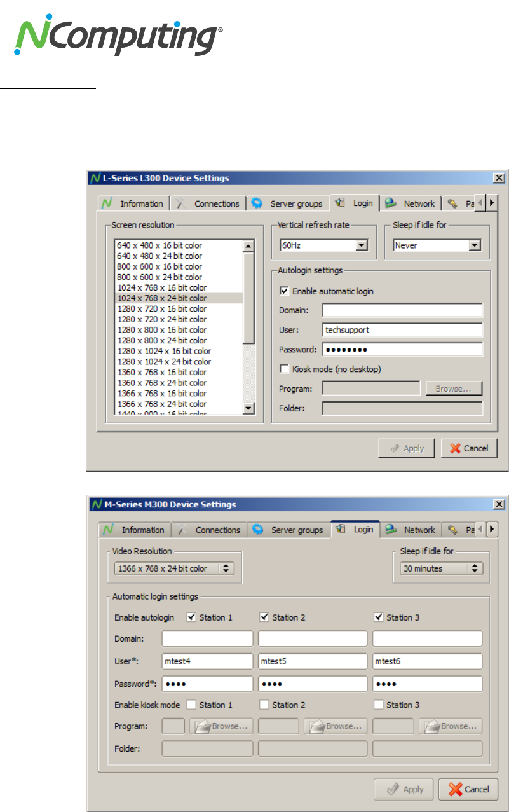The height and width of the screenshot is (812, 509).
Task: Select 1280 x 800 x 16 bit color
Action: 179,329
